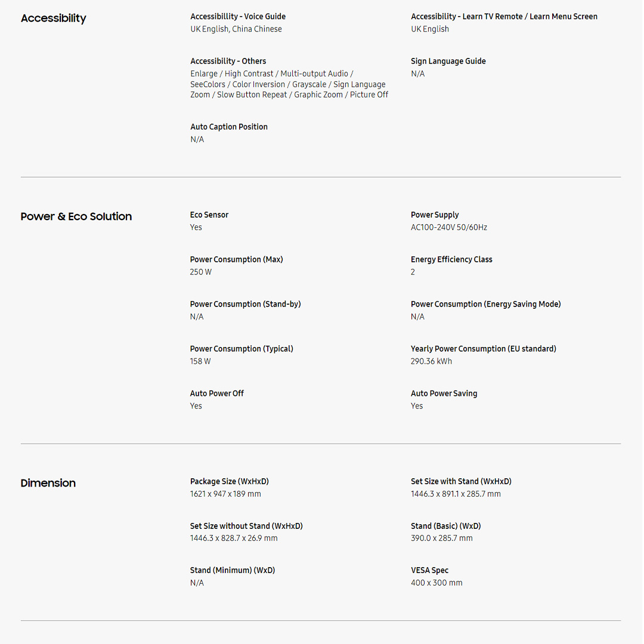Click the 400 x 300 mm value
The image size is (644, 644).
pos(436,583)
